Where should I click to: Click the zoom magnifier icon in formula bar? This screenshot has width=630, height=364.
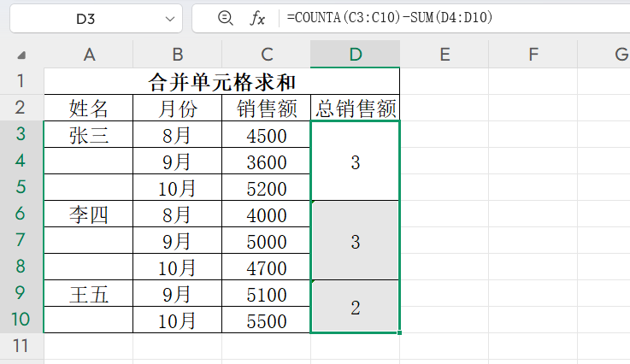[x=226, y=19]
